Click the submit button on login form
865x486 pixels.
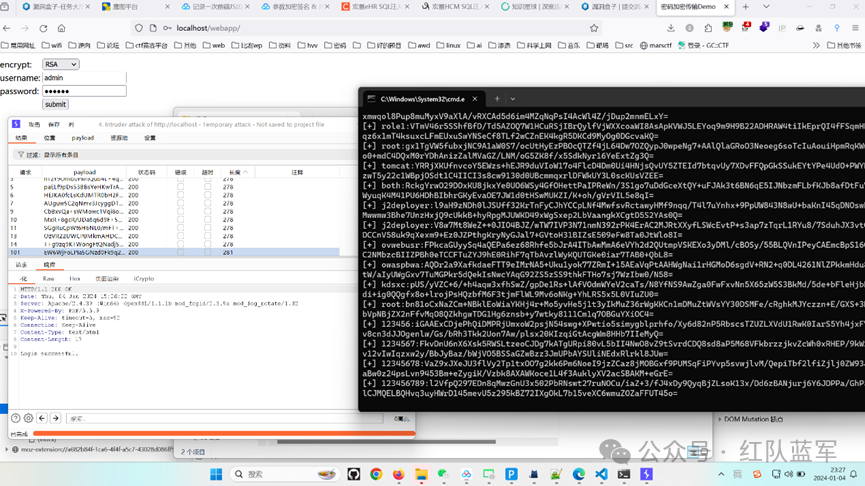(55, 104)
